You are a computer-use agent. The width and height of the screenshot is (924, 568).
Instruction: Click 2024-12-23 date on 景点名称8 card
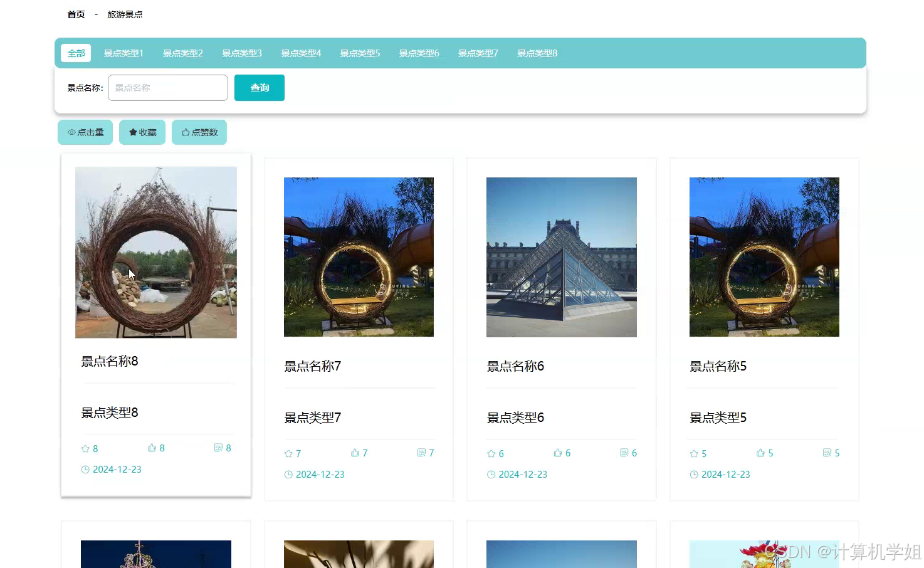(117, 470)
